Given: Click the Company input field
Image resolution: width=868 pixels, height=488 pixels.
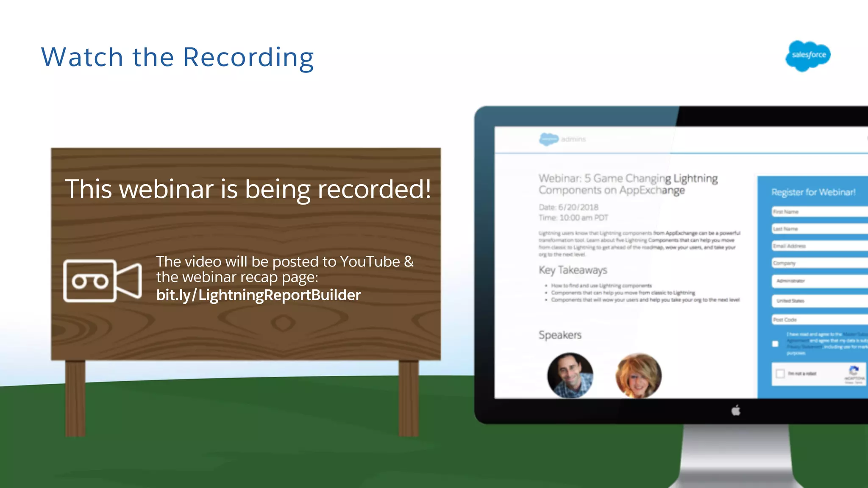Looking at the screenshot, I should [x=820, y=263].
